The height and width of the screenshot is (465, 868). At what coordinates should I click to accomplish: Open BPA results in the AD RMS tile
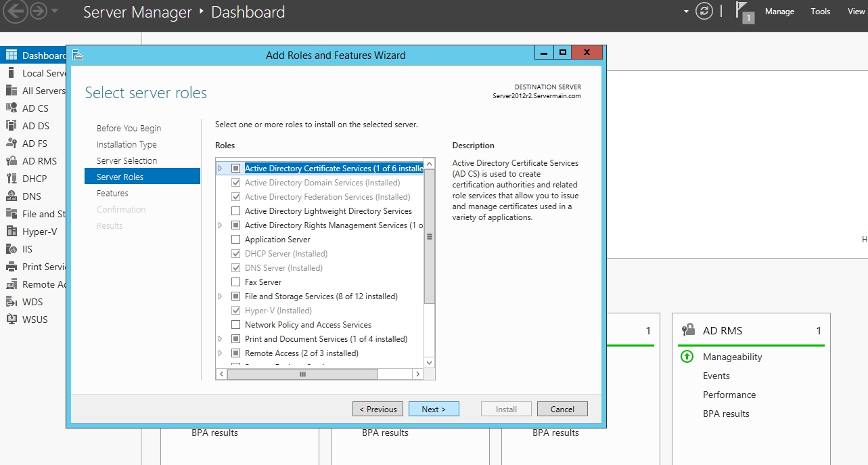[726, 414]
